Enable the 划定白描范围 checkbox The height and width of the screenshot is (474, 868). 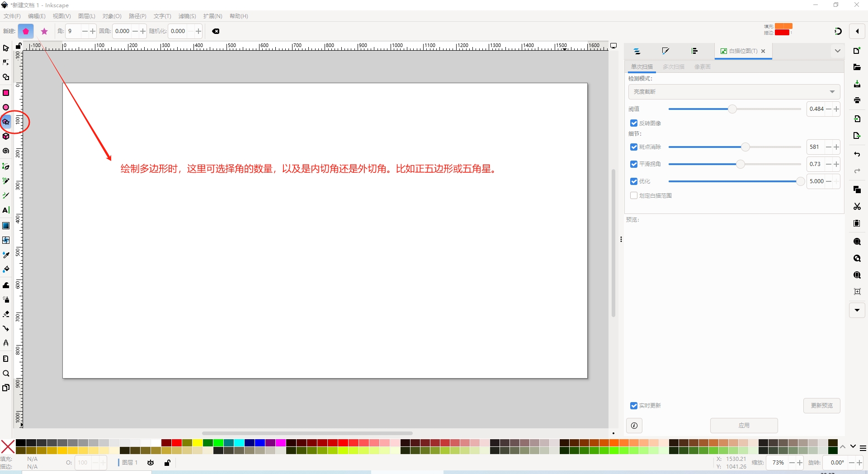coord(634,195)
